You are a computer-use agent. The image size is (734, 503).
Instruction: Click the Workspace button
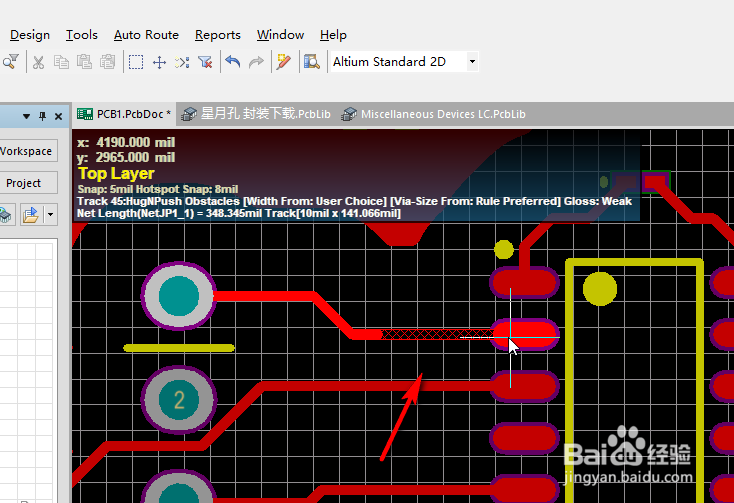tap(28, 151)
